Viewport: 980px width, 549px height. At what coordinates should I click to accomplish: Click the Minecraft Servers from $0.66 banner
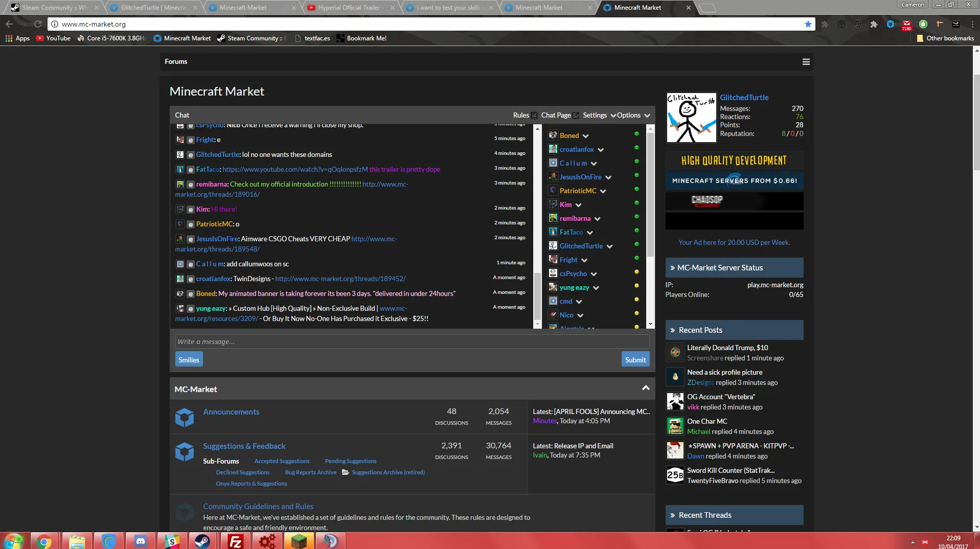(734, 181)
